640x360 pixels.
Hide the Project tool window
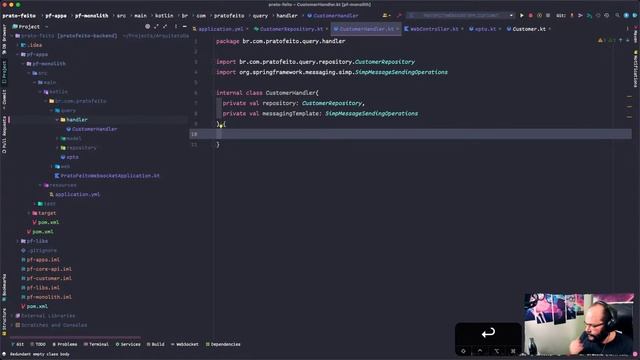(x=184, y=27)
